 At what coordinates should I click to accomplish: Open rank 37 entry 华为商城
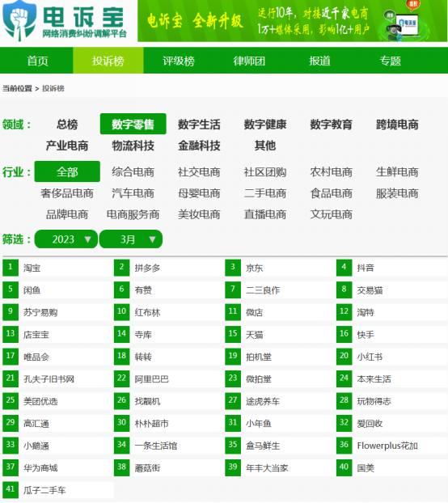tap(40, 468)
